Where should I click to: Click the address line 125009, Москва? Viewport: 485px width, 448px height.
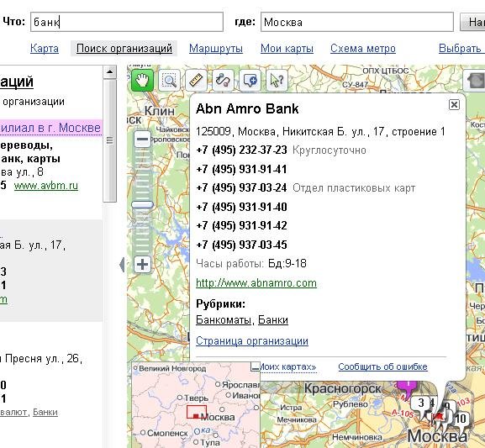(320, 131)
